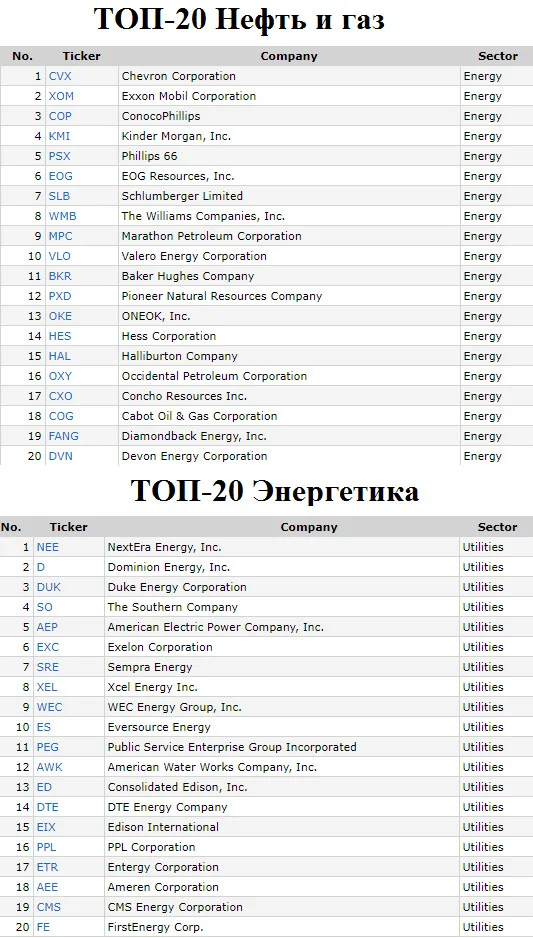Open the EOG ticker link
This screenshot has width=533, height=938.
click(60, 176)
